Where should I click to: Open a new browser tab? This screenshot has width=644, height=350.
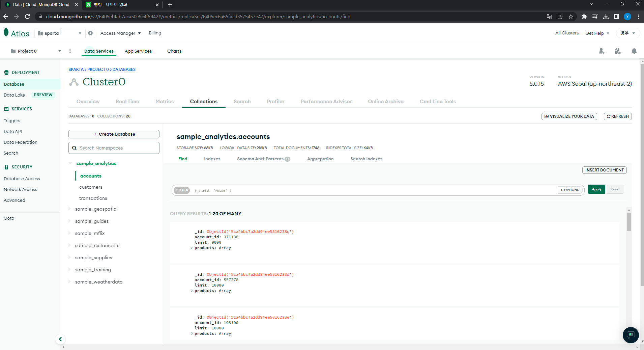[x=170, y=5]
